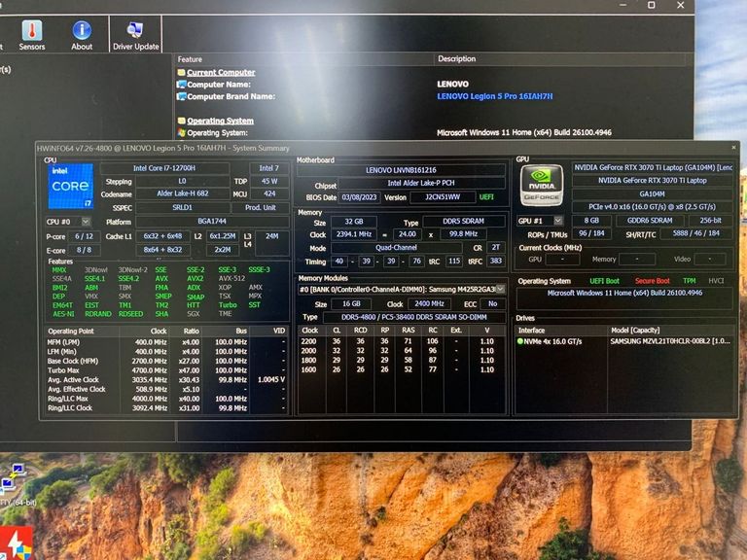Click the 16 GB module size value

pyautogui.click(x=351, y=303)
